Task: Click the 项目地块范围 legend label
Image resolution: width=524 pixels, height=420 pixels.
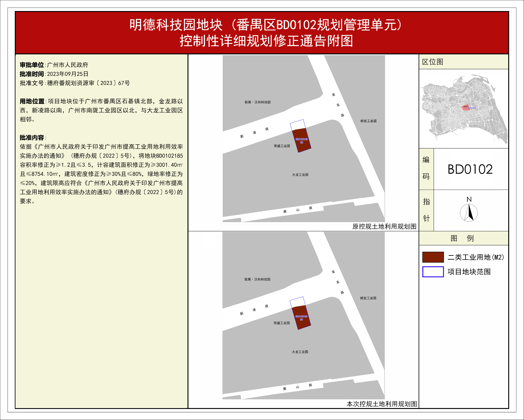Action: point(469,272)
